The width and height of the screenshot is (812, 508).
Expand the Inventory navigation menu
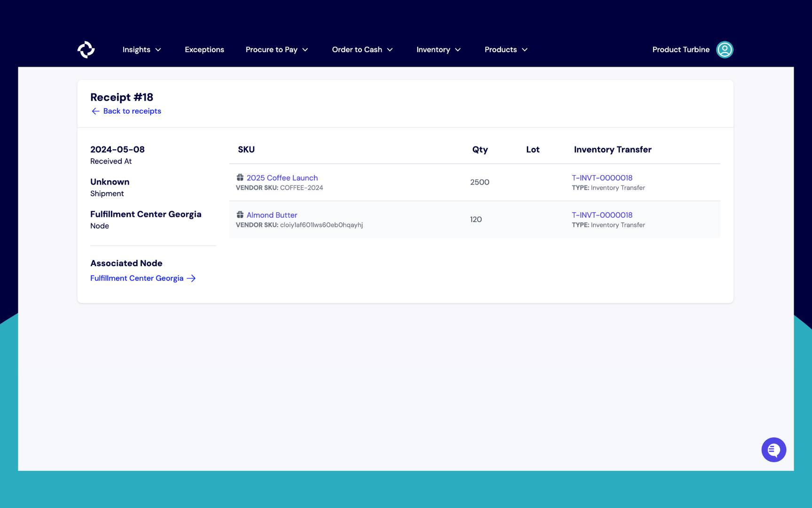click(x=438, y=49)
